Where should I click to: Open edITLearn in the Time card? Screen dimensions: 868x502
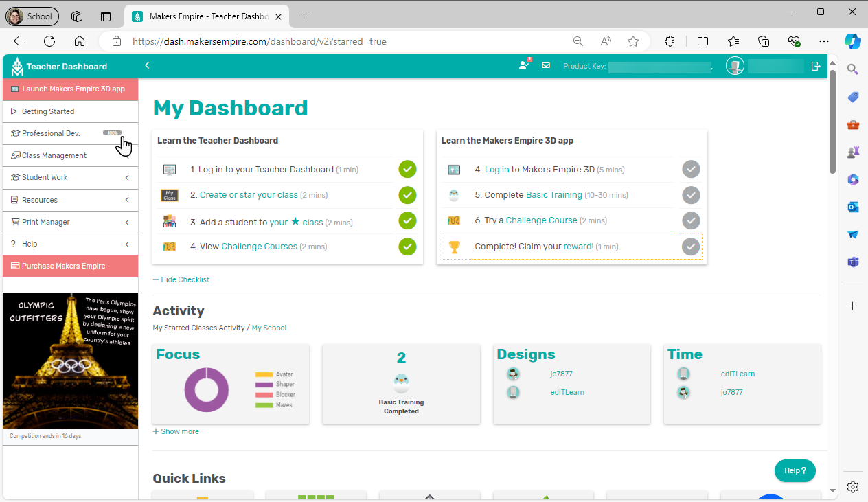[x=738, y=374]
